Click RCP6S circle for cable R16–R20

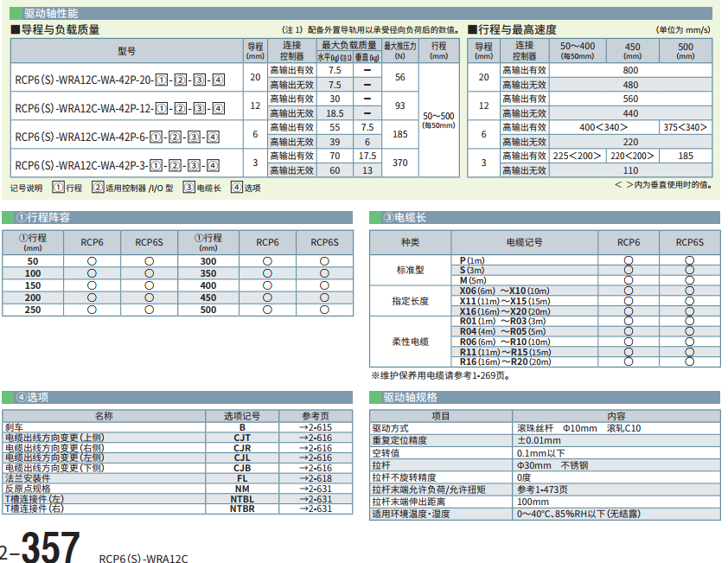coord(689,361)
